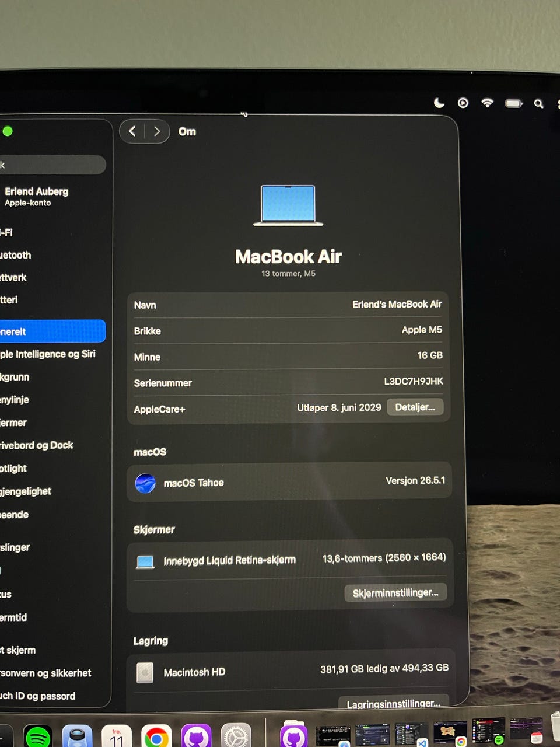Select Skjermtid in the settings sidebar
560x747 pixels.
click(x=13, y=617)
